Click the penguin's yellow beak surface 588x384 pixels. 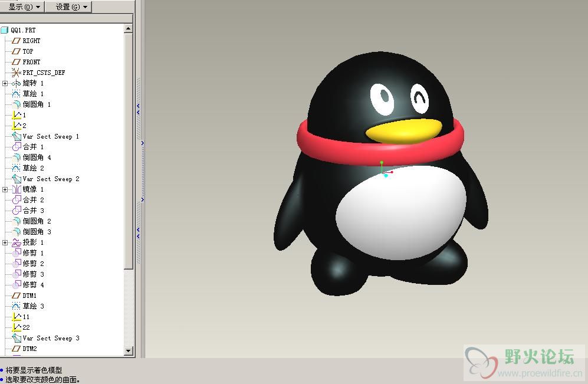[x=404, y=130]
